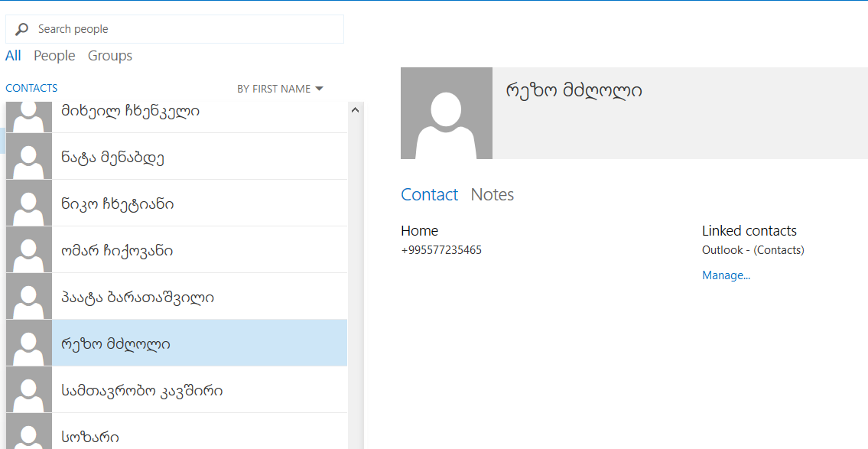Click avatar icon of სამთავრობო კავშირი
This screenshot has height=449, width=868.
[x=29, y=390]
